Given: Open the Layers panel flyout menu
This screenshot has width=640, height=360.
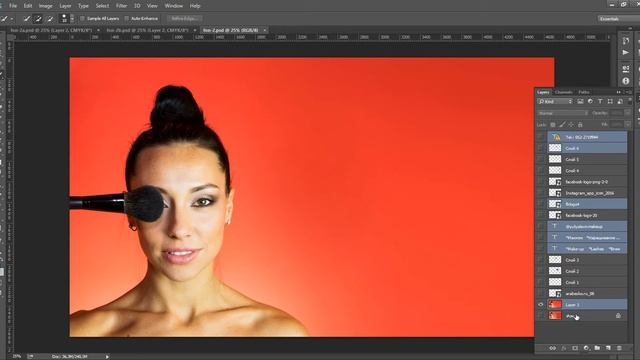Looking at the screenshot, I should coord(629,92).
